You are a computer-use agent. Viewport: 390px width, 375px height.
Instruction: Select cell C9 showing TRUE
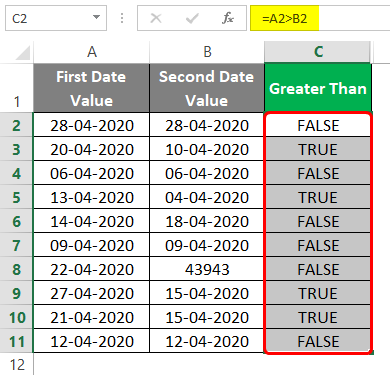click(x=318, y=293)
